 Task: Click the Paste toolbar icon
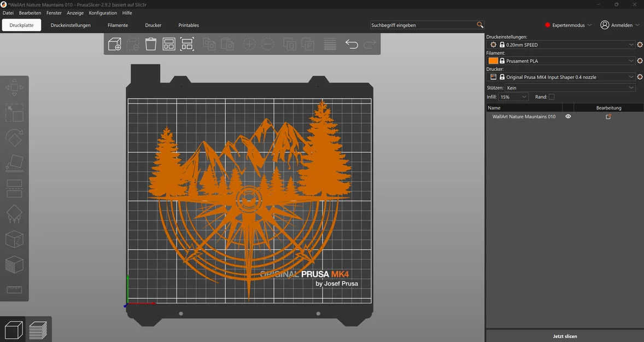coord(227,44)
